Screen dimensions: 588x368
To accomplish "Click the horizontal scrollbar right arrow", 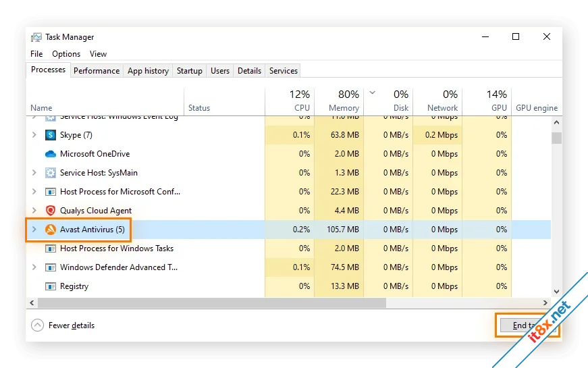I will (545, 303).
